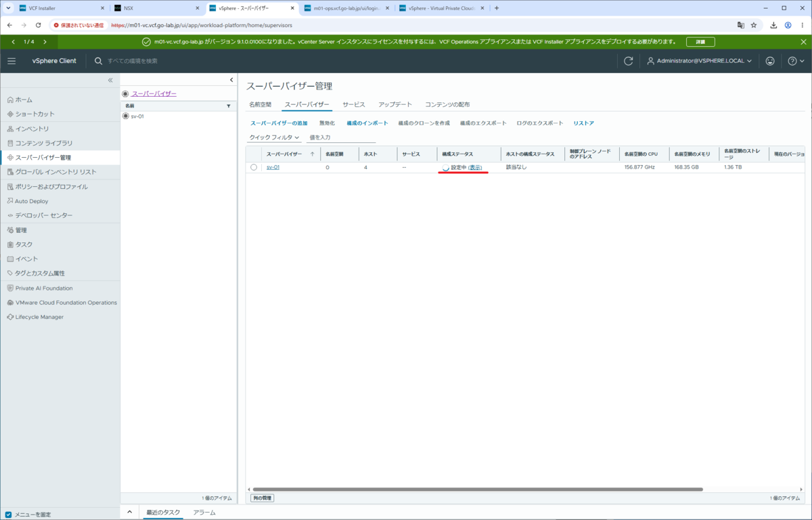Viewport: 812px width, 520px height.
Task: Toggle メニューを固定 checkbox
Action: 8,515
